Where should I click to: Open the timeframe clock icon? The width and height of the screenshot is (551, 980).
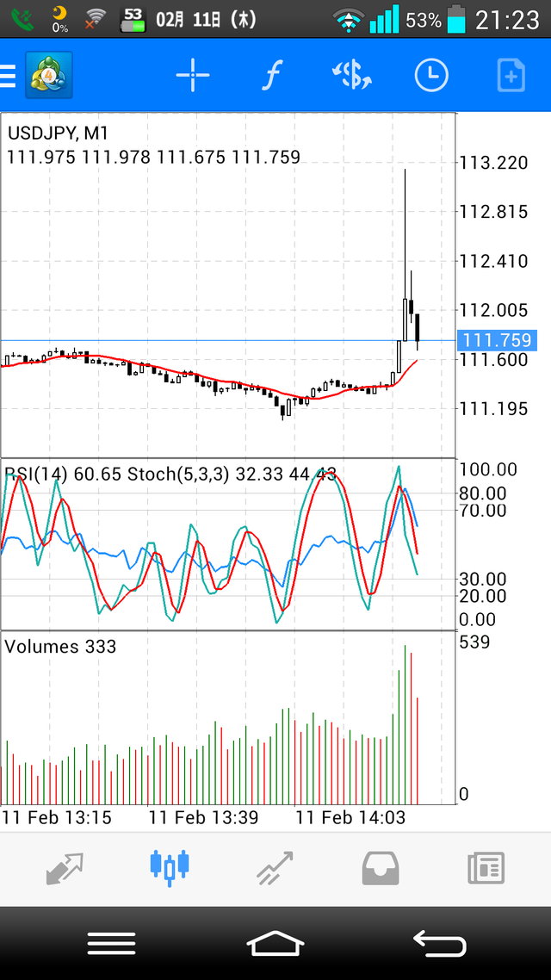[x=431, y=75]
